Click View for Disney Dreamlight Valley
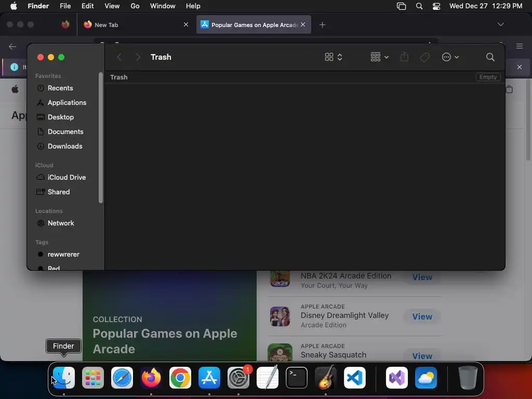 point(422,316)
